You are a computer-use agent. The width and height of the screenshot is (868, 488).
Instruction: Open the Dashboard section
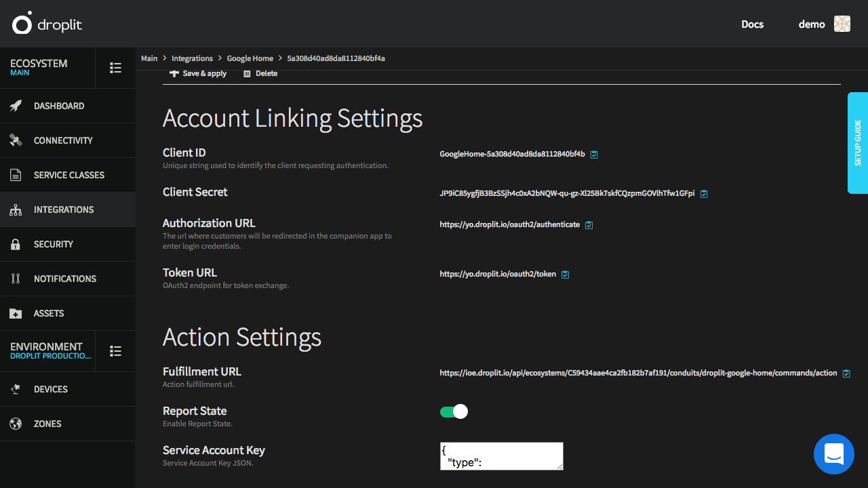[x=68, y=106]
